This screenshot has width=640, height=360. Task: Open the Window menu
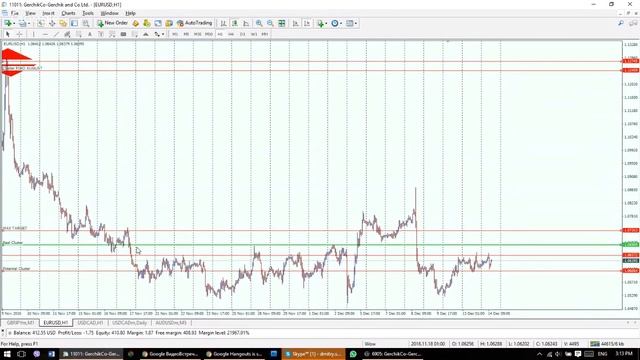click(x=109, y=13)
